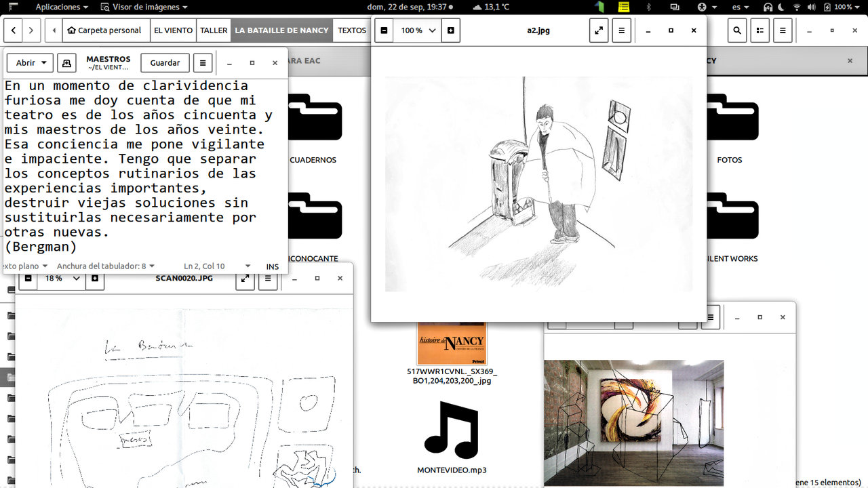Switch file manager to list view
Image resolution: width=868 pixels, height=488 pixels.
coord(759,30)
